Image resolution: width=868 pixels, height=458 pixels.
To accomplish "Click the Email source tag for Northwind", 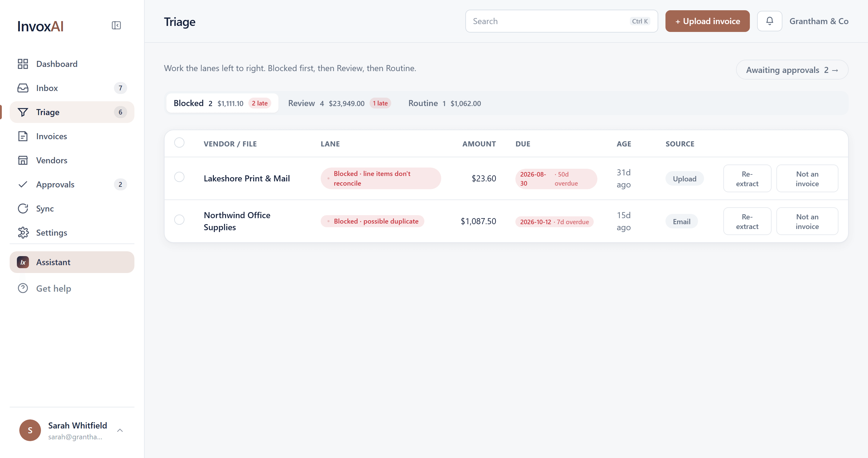I will (x=681, y=221).
